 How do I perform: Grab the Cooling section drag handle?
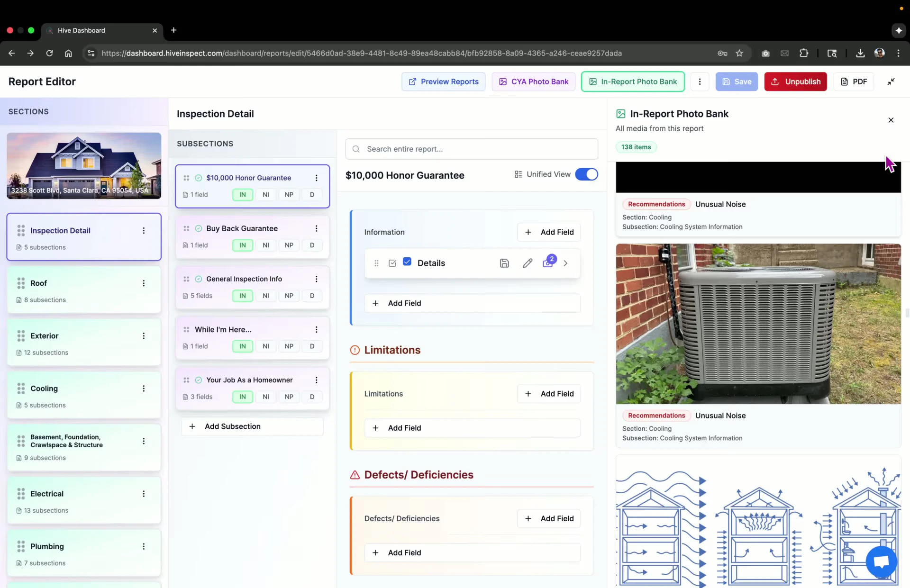click(x=21, y=389)
